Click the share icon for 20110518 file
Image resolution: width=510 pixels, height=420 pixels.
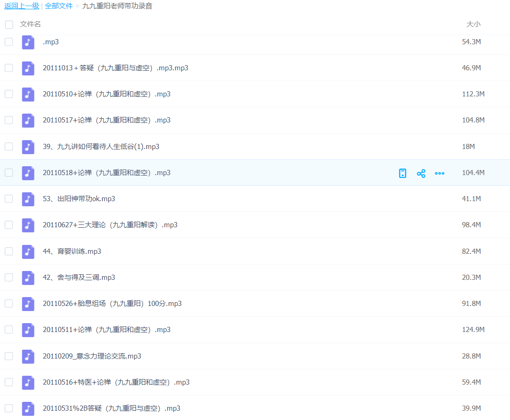click(421, 173)
